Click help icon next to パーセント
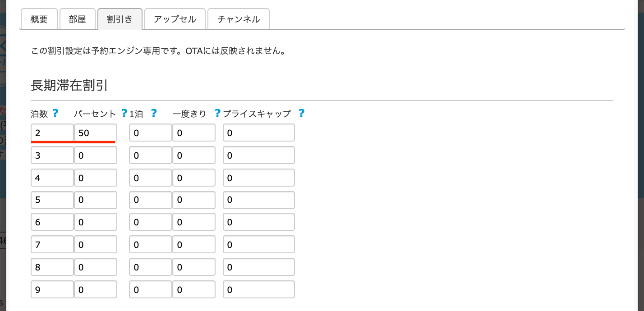 pyautogui.click(x=124, y=113)
